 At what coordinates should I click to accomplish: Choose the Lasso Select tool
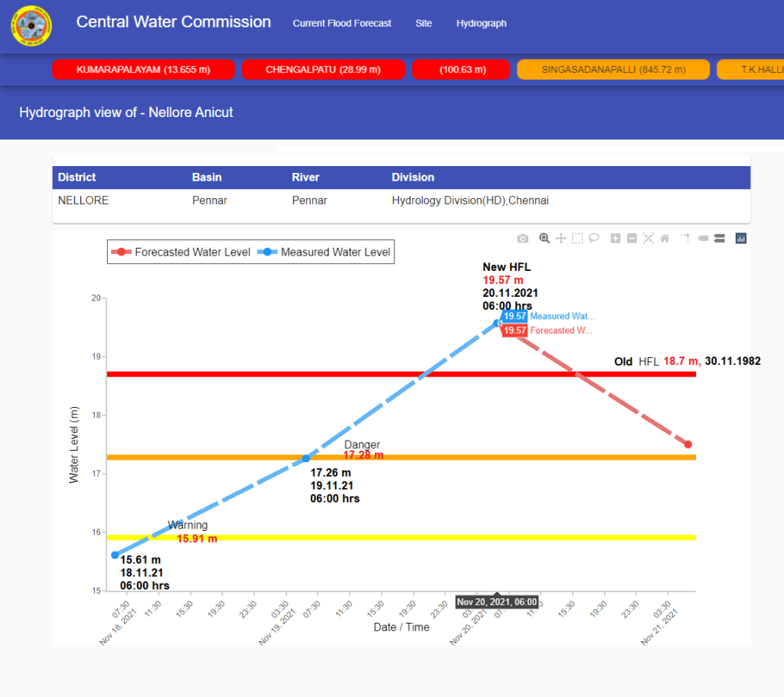(593, 239)
